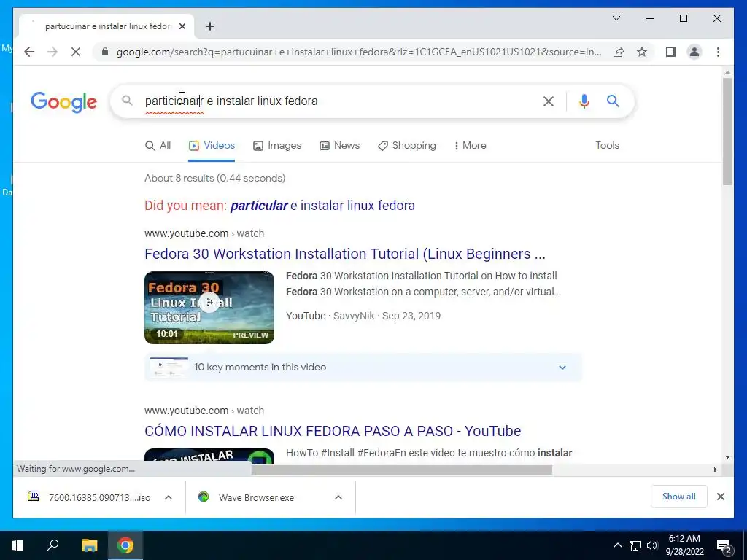Viewport: 747px width, 560px height.
Task: Click the horizontal scrollbar thumb
Action: tap(402, 470)
